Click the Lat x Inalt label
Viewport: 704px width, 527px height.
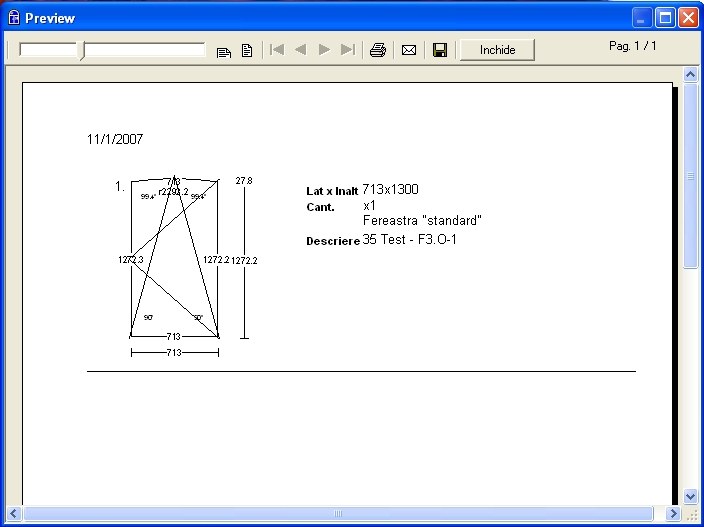coord(332,191)
